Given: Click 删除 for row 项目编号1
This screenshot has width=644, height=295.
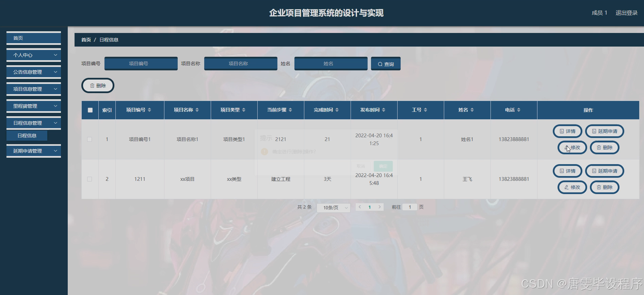Looking at the screenshot, I should [x=605, y=147].
